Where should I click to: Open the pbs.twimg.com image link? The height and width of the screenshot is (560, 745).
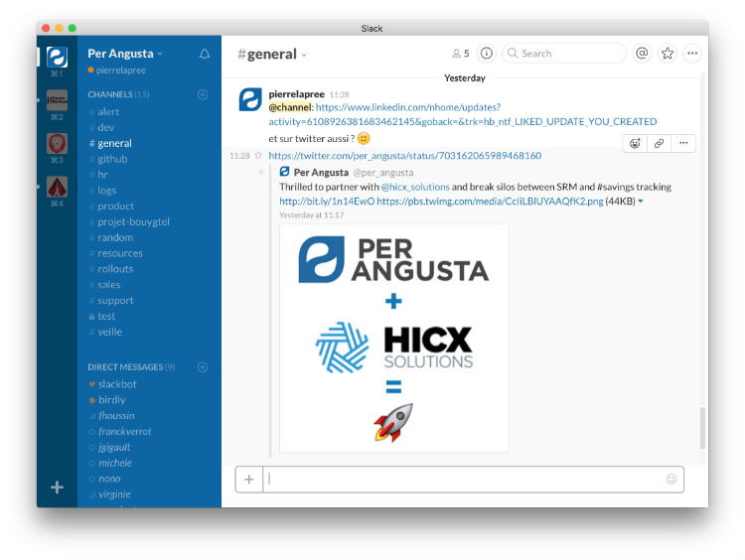[x=490, y=202]
